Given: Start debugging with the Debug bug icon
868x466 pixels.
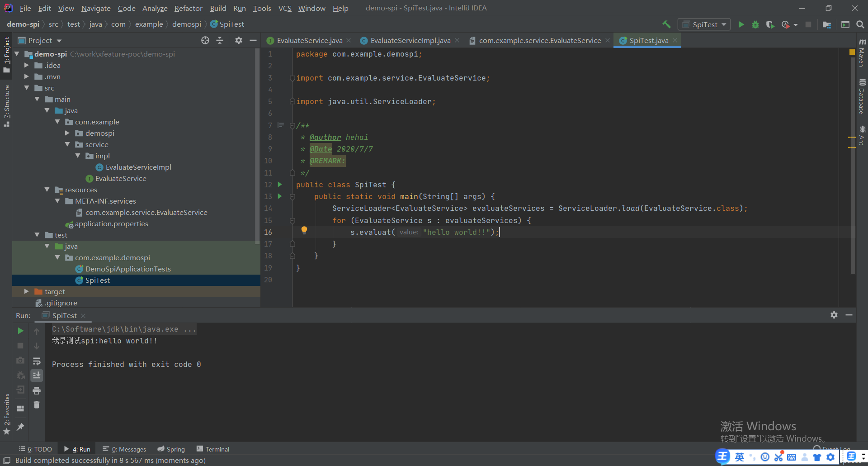Looking at the screenshot, I should click(x=755, y=24).
